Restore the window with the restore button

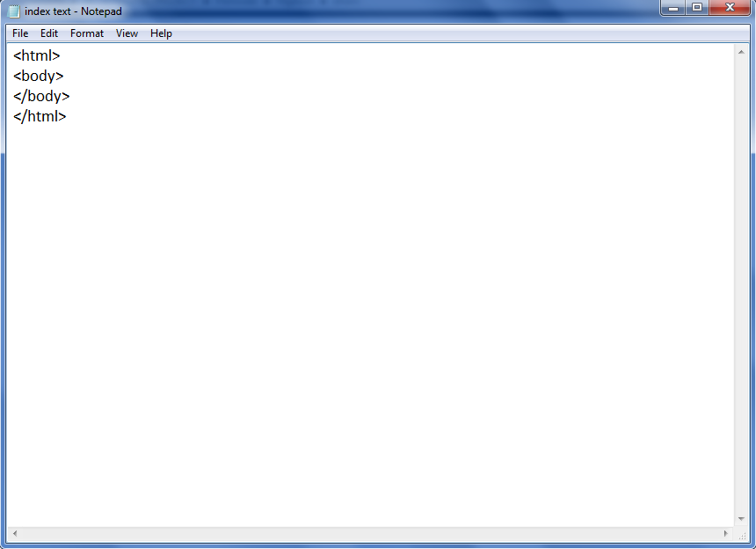coord(697,8)
